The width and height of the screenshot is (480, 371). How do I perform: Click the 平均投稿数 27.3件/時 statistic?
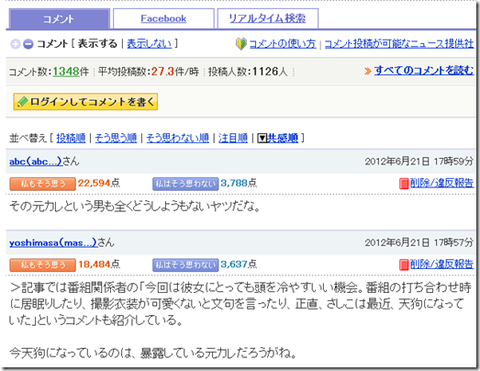(x=148, y=71)
